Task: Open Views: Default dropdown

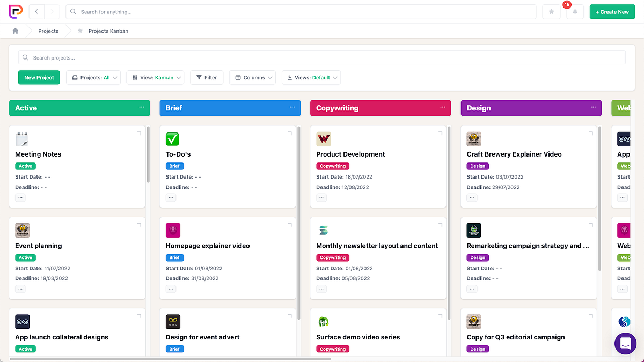Action: pyautogui.click(x=311, y=78)
